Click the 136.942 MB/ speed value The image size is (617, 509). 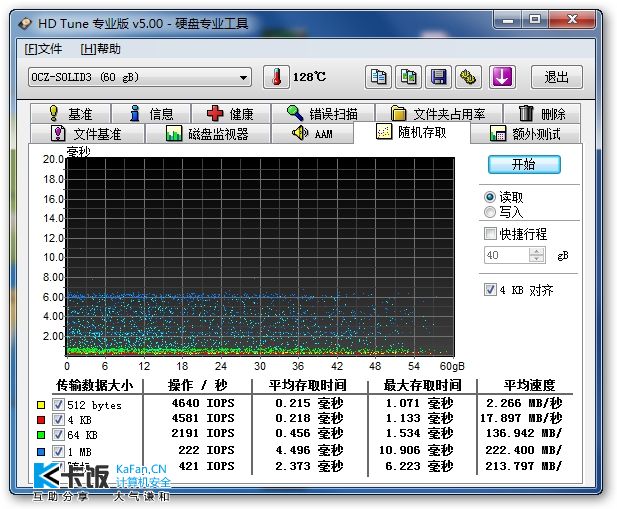pyautogui.click(x=523, y=433)
